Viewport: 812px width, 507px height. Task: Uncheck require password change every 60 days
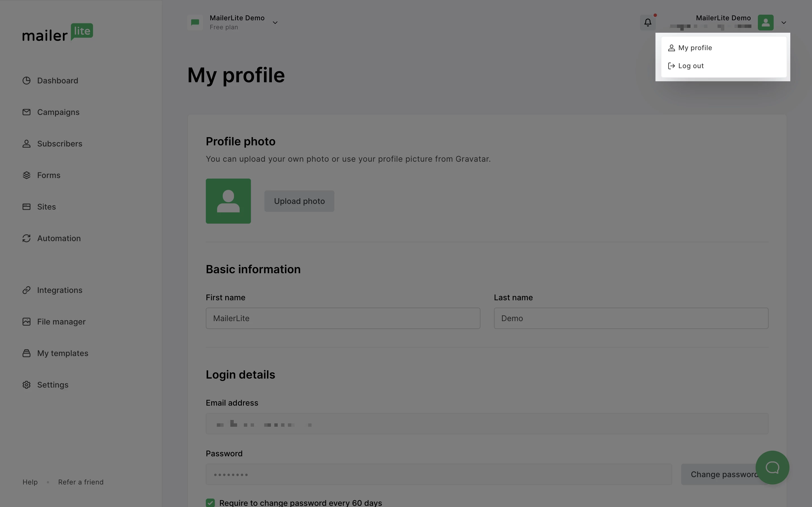(x=210, y=502)
